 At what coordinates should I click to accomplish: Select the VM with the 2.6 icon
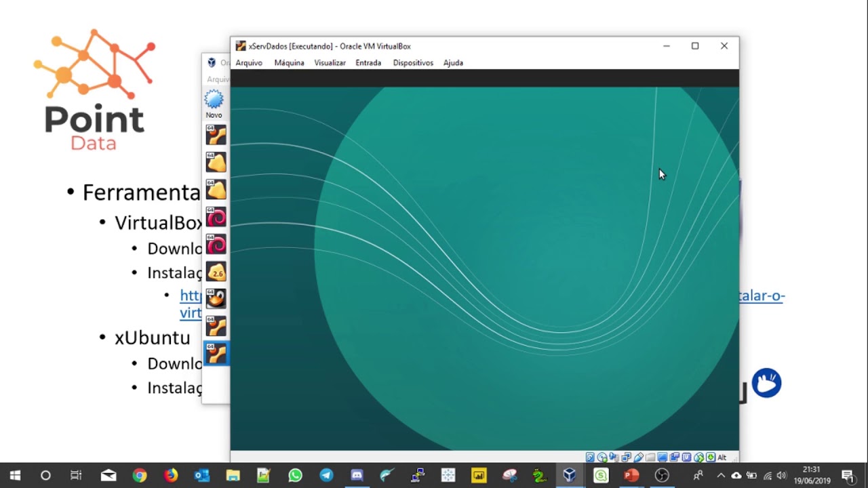(x=216, y=272)
